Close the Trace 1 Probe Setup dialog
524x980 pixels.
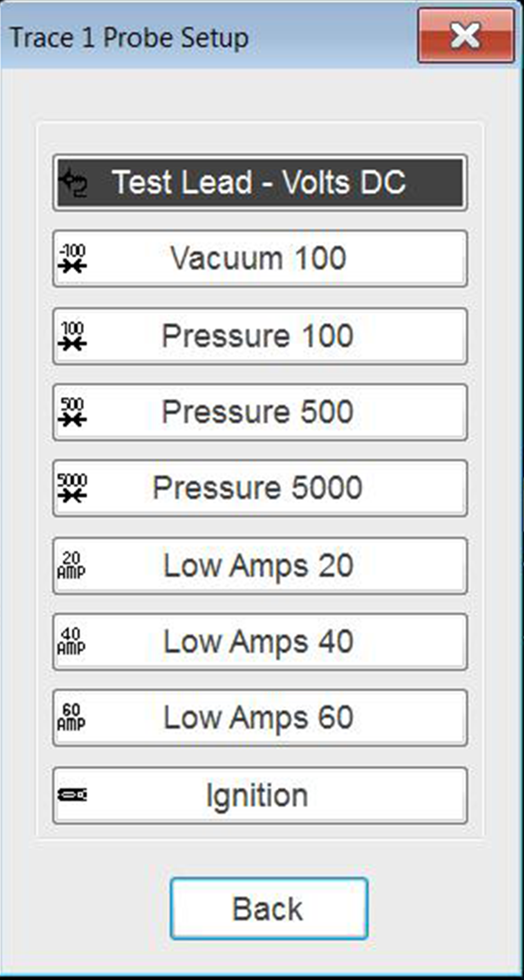click(466, 36)
